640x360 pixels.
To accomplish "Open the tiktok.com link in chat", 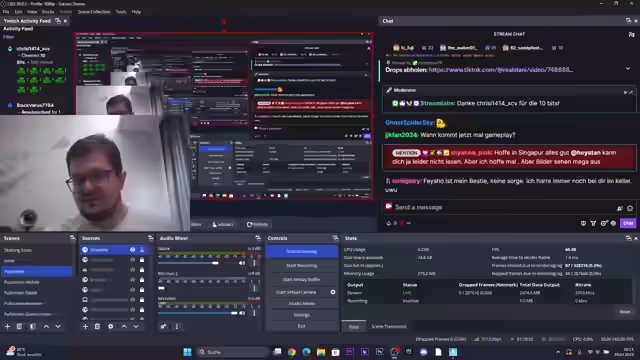I will pyautogui.click(x=500, y=70).
